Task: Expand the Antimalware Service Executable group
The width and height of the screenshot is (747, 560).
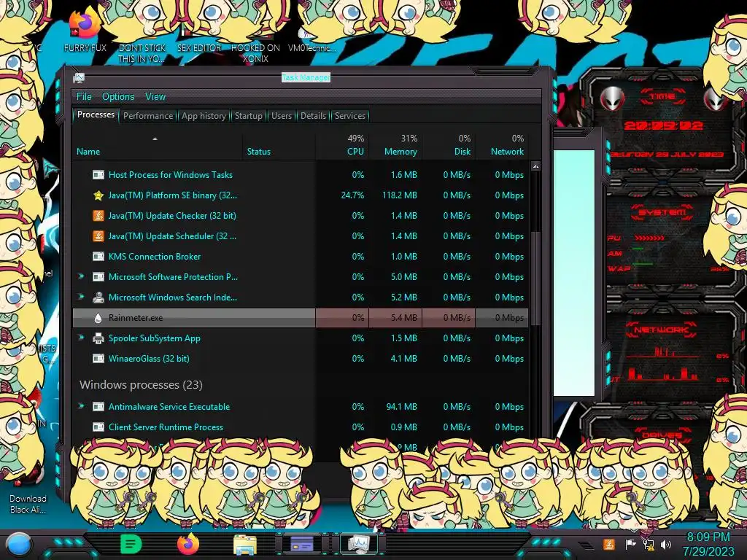Action: click(81, 406)
